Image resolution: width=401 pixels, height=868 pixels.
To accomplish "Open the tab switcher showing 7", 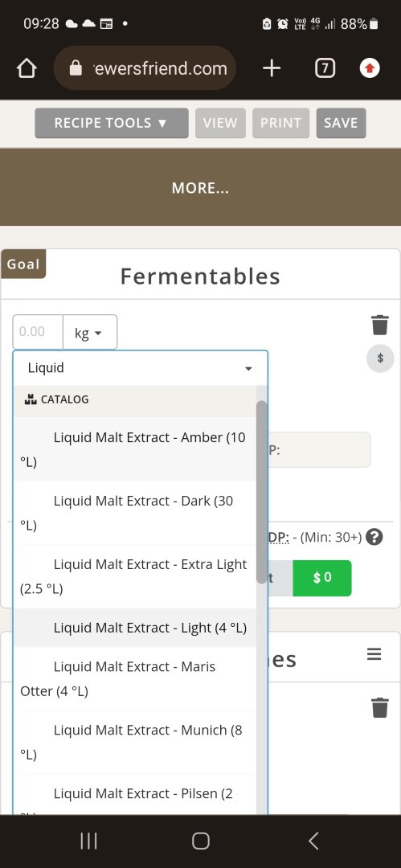I will click(325, 68).
